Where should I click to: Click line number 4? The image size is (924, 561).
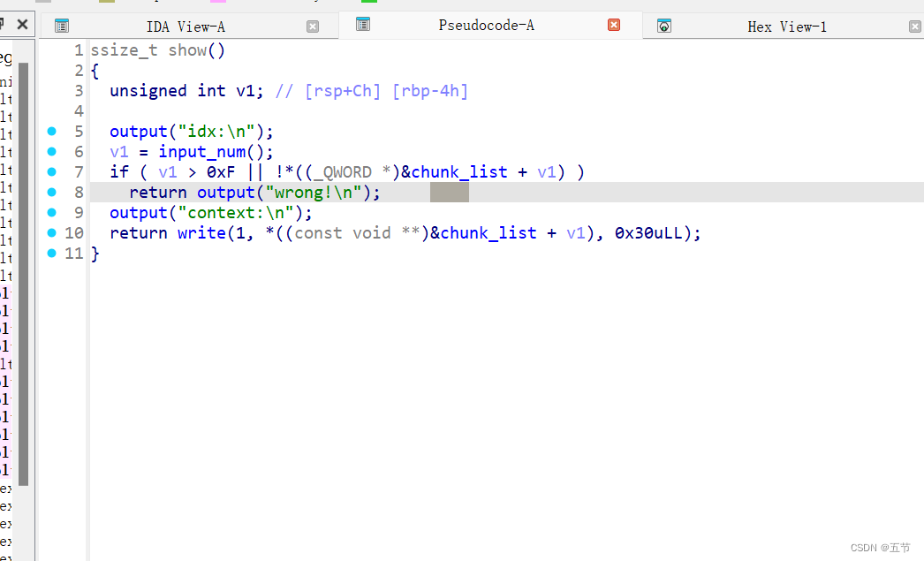[79, 111]
